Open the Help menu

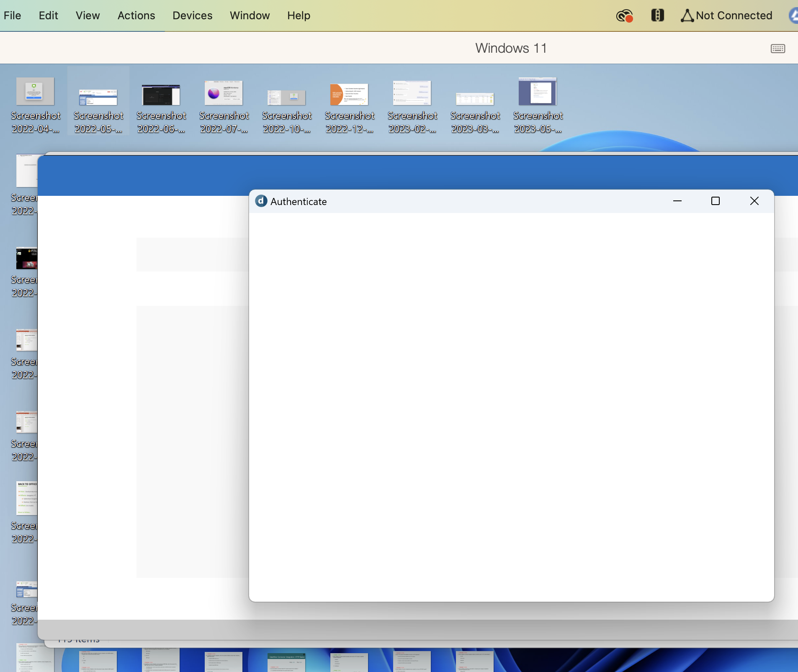coord(299,15)
